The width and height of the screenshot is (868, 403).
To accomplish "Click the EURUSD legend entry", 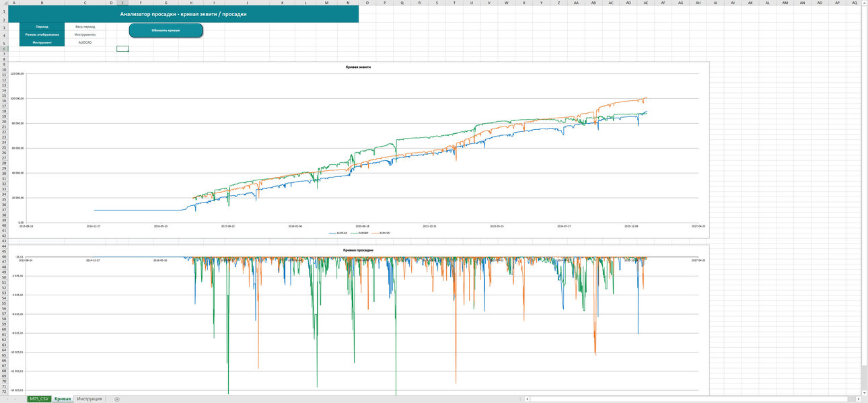I will click(381, 233).
